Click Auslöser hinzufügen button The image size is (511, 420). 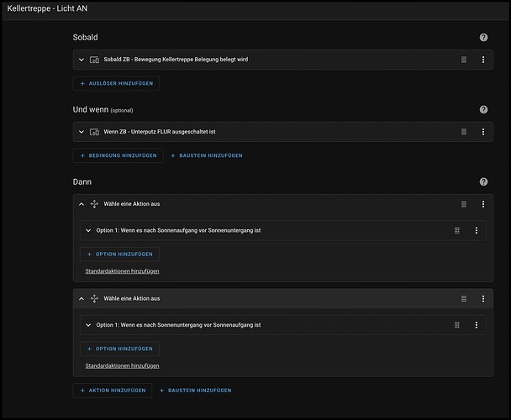click(x=116, y=84)
